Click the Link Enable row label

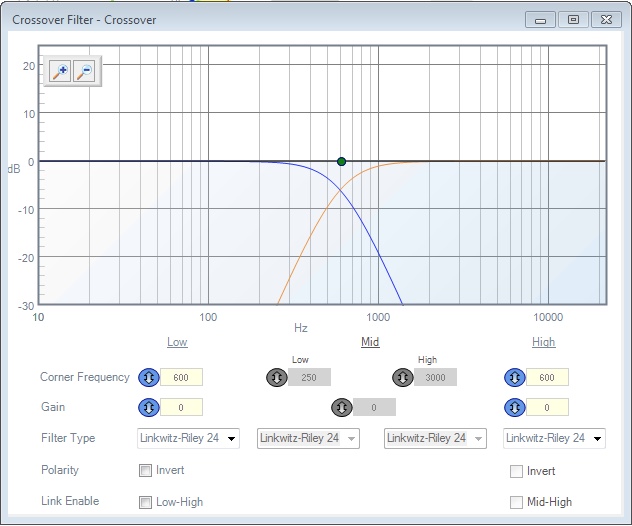(x=70, y=501)
